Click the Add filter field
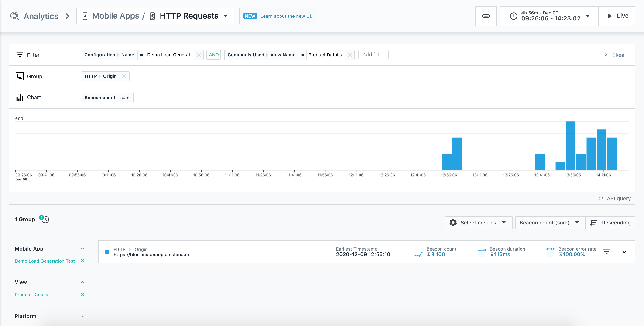The width and height of the screenshot is (644, 326). click(373, 55)
